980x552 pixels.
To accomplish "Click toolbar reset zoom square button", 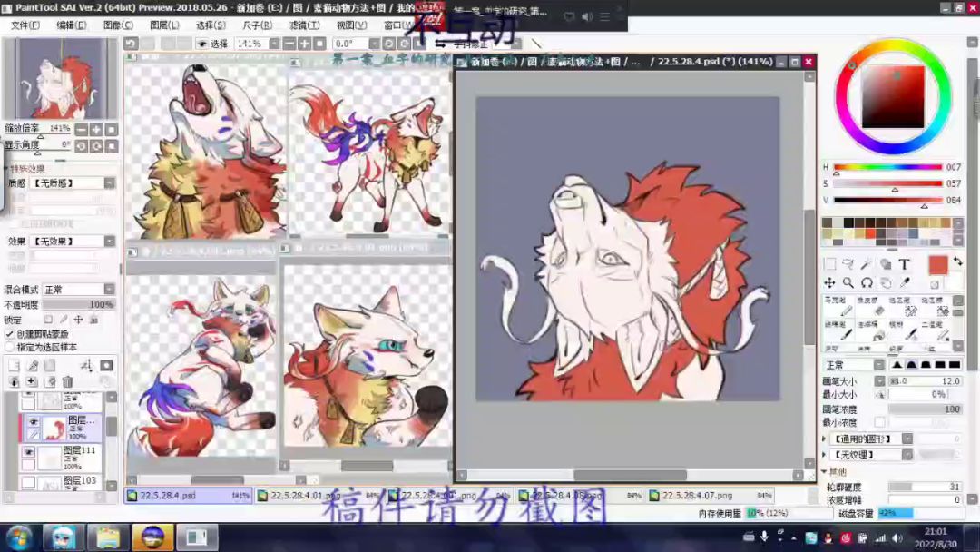I will [319, 44].
